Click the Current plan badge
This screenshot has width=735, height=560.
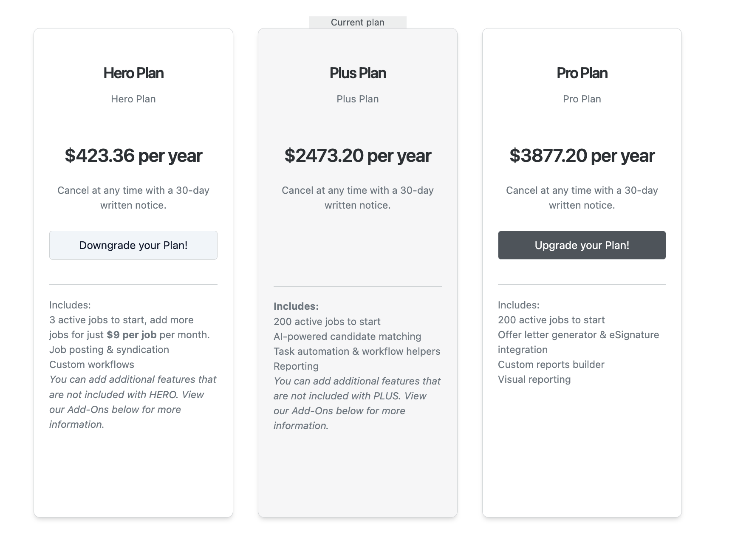tap(357, 23)
